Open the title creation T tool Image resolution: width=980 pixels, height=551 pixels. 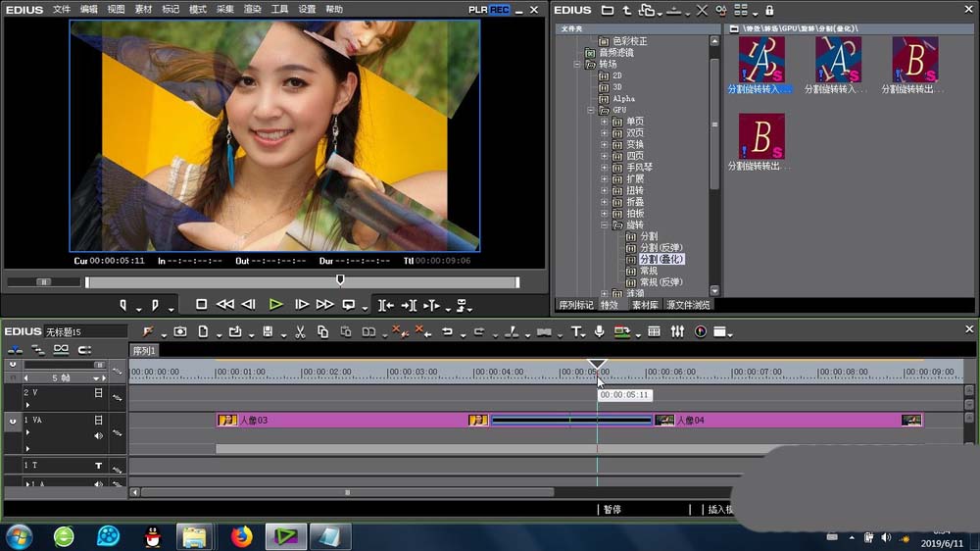tap(575, 332)
